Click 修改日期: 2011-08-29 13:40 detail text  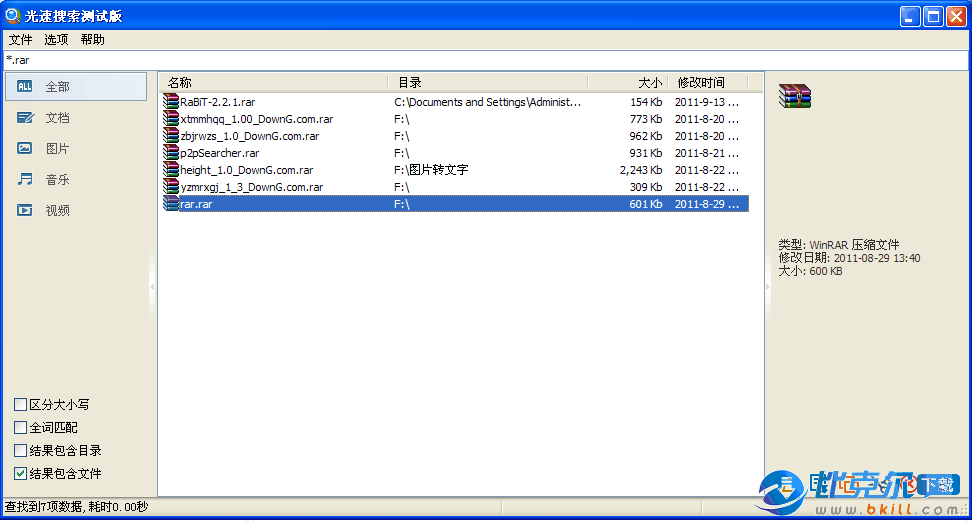coord(849,258)
